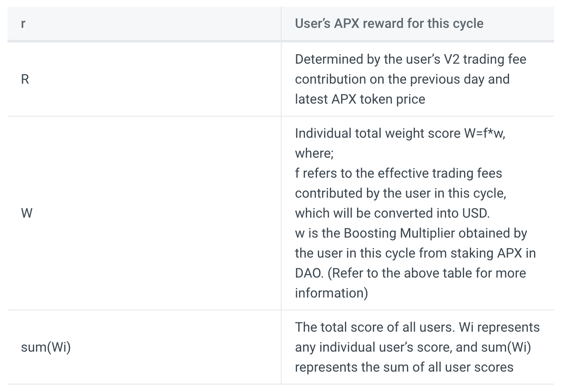Click the word "where;" in W description

tap(314, 153)
